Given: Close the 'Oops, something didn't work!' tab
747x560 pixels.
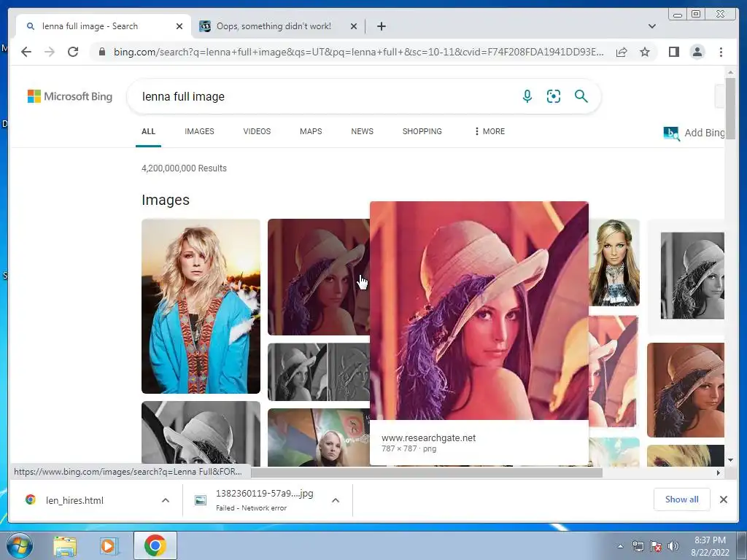Looking at the screenshot, I should click(x=354, y=26).
